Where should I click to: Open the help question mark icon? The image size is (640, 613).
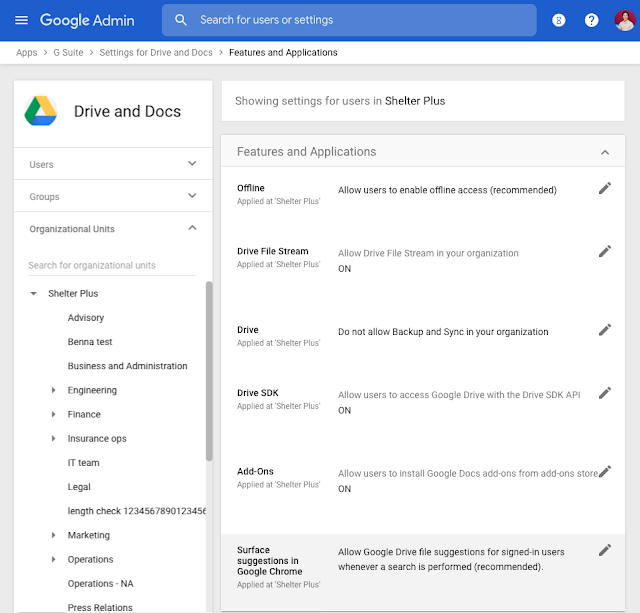pyautogui.click(x=591, y=20)
